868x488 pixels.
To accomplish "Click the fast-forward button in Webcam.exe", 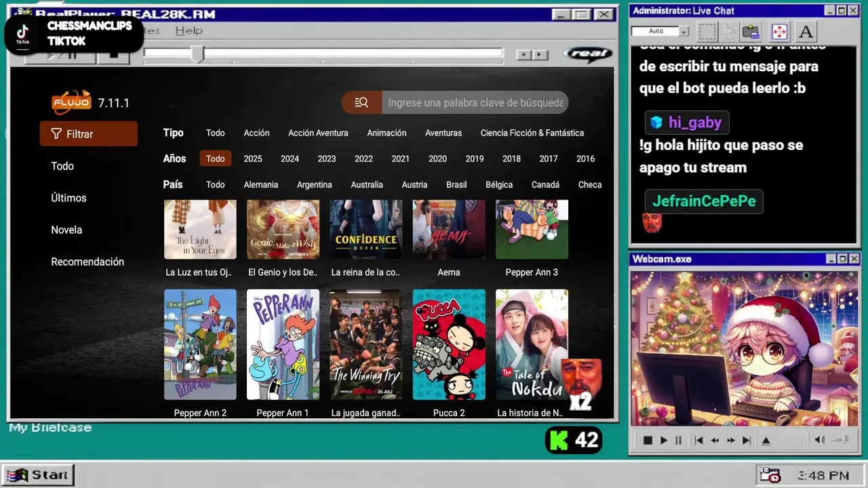I will click(731, 441).
